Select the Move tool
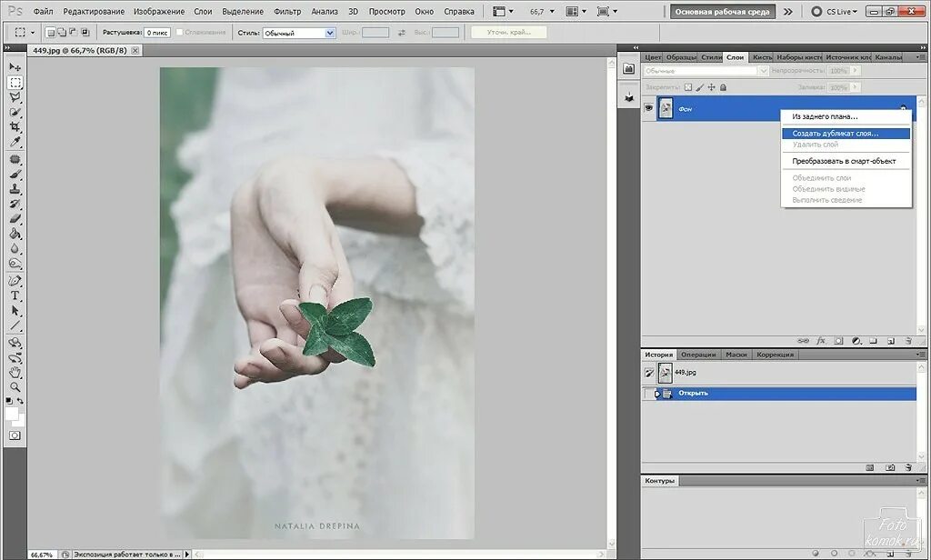The image size is (931, 560). pos(15,67)
